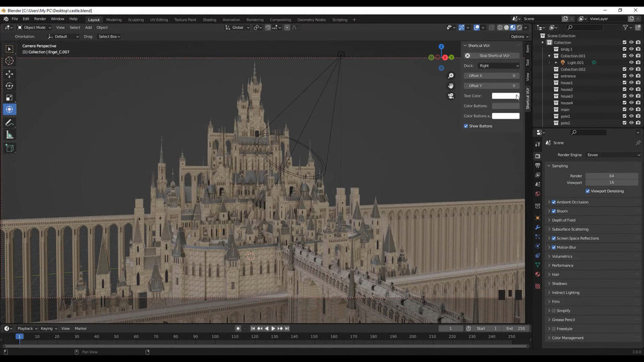Screen dimensions: 644x362
Task: Hide the house1 collection with eye icon
Action: pos(631,83)
